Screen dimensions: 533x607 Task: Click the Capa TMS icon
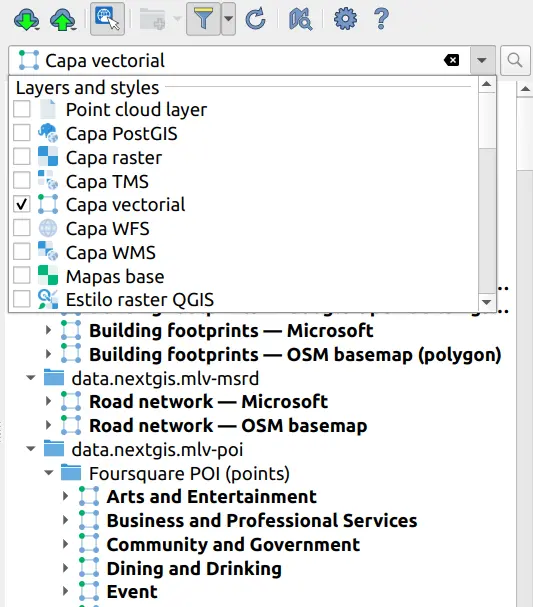(48, 180)
